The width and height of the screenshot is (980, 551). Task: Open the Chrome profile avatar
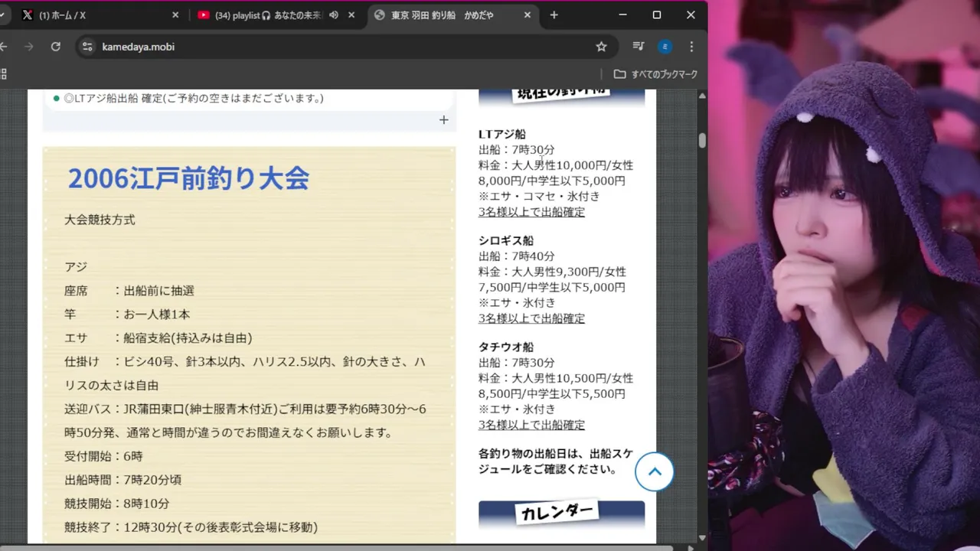(665, 47)
